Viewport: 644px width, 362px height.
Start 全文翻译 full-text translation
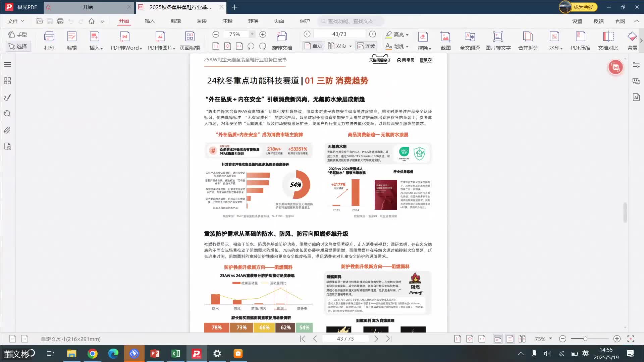pyautogui.click(x=470, y=40)
